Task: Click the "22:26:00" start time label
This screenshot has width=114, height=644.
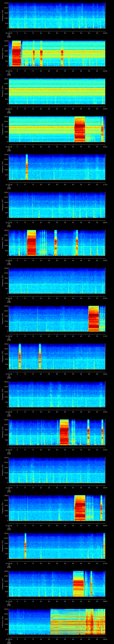Action: [x=9, y=185]
